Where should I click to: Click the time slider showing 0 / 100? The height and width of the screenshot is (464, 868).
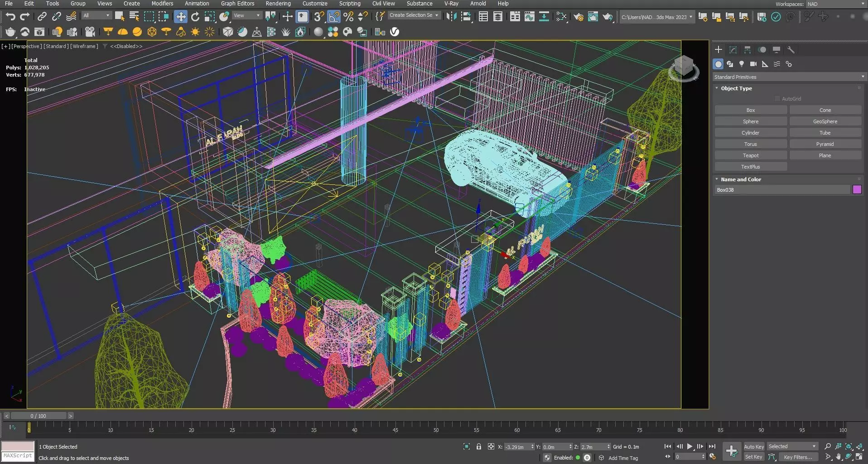point(39,416)
